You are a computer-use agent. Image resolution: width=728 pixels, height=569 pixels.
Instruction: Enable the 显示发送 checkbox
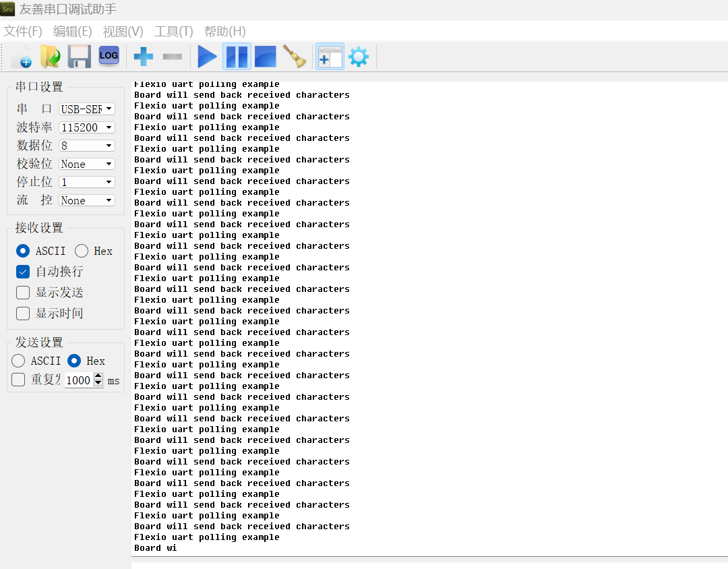pyautogui.click(x=23, y=293)
